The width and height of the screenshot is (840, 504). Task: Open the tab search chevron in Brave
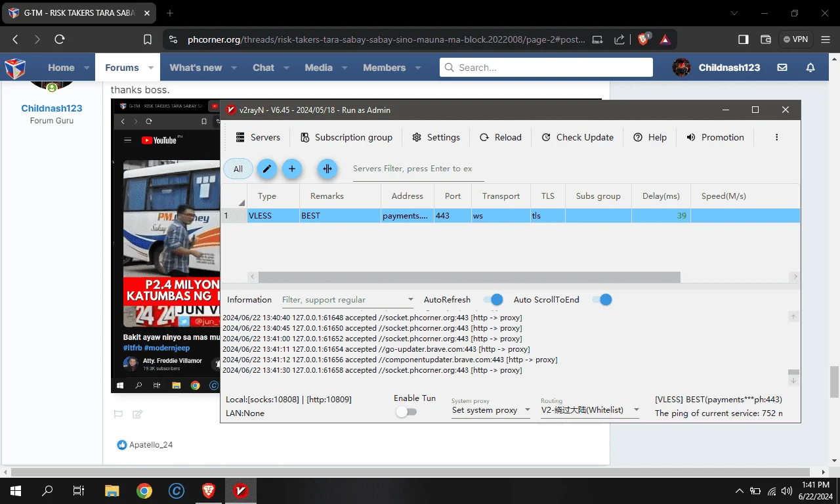(734, 13)
